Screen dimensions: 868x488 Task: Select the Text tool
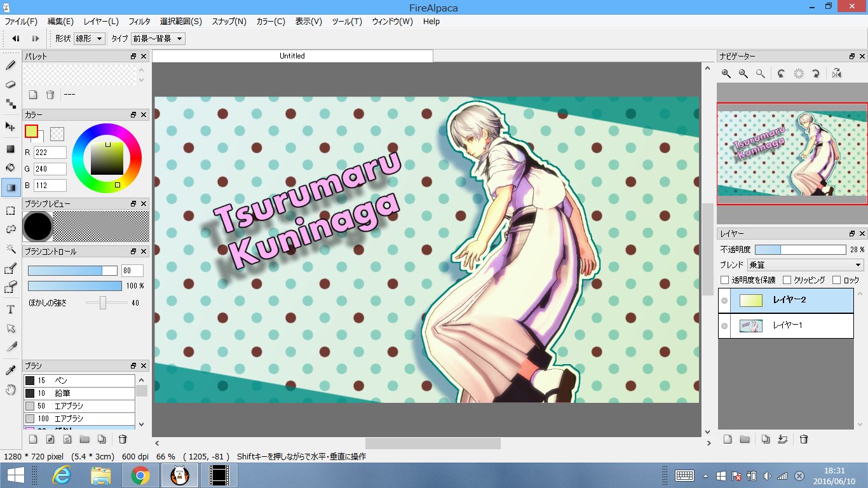pyautogui.click(x=10, y=309)
